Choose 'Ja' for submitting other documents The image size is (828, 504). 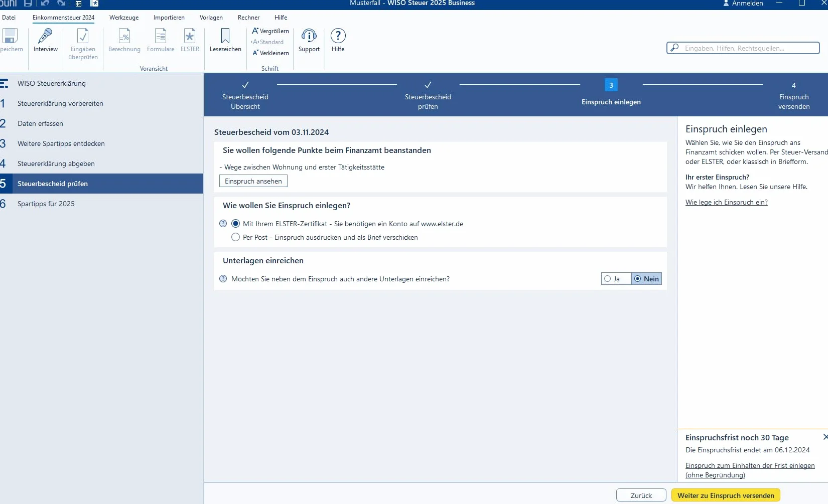(x=616, y=279)
